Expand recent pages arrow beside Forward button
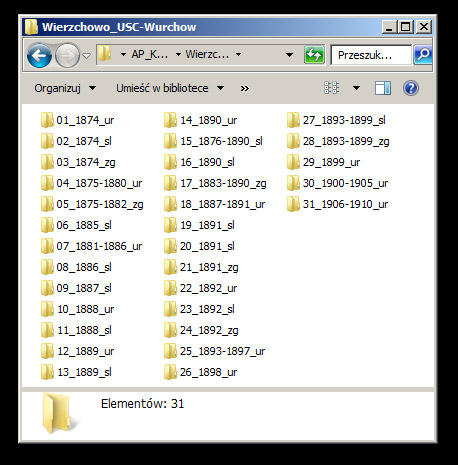Viewport: 458px width, 465px height. [86, 55]
